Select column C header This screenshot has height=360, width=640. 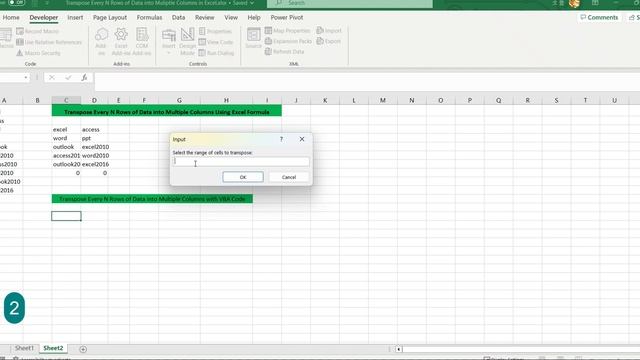click(x=66, y=100)
